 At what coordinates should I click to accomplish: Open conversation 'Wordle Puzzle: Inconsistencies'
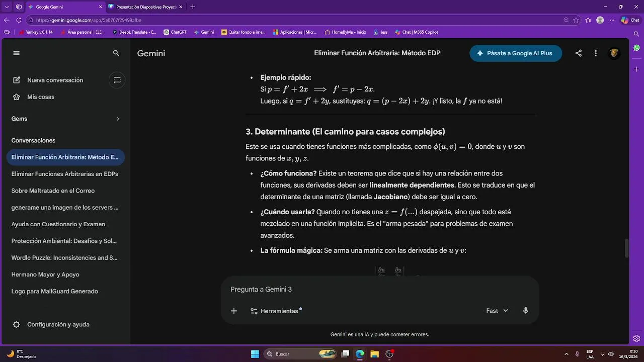click(64, 258)
